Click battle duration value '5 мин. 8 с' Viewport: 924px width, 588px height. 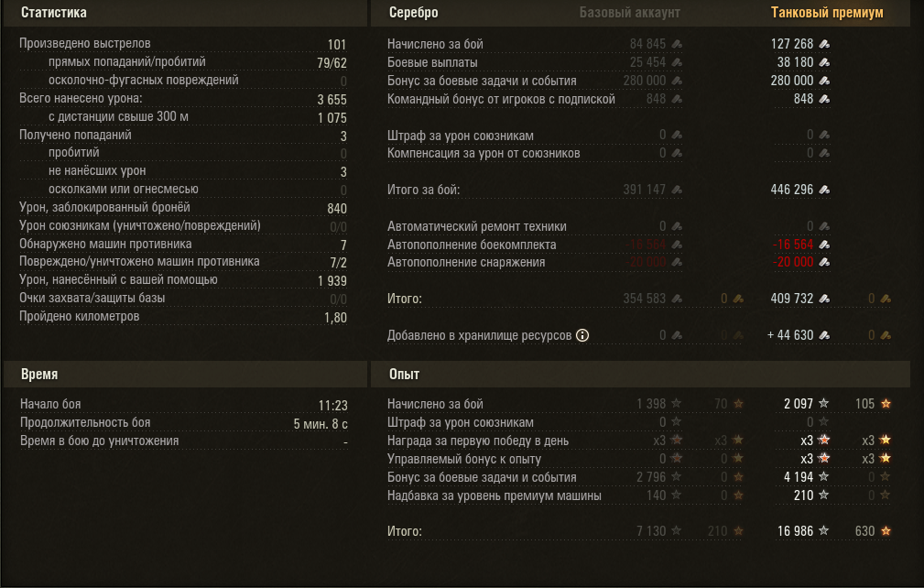point(321,424)
